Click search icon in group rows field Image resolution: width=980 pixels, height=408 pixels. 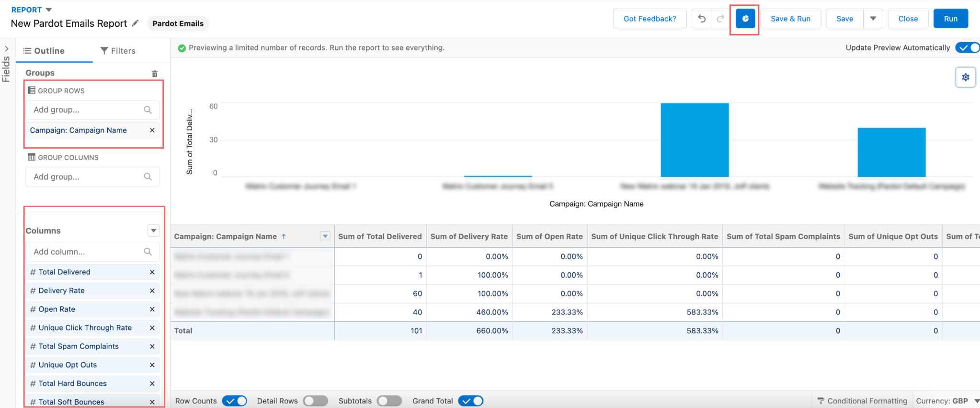148,110
